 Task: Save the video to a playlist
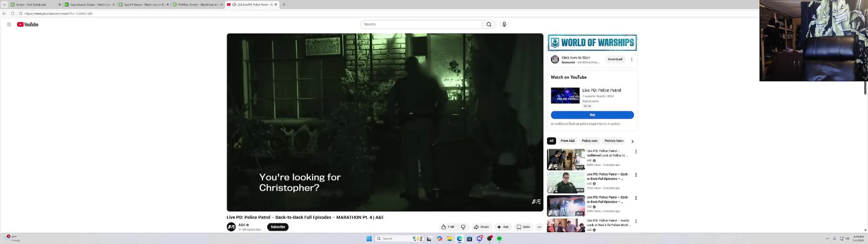tap(523, 227)
